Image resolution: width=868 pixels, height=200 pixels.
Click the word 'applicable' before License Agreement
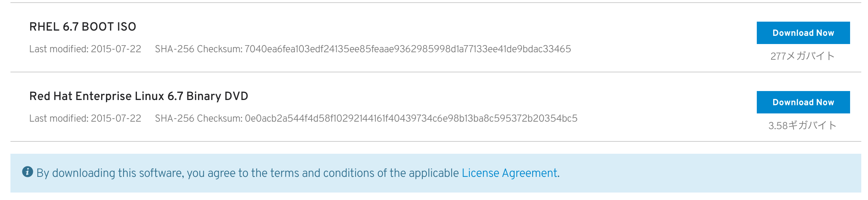[434, 173]
